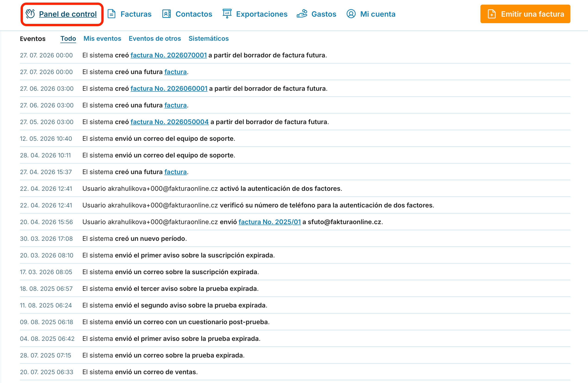Click the hand-with-coins icon beside Gastos
Image resolution: width=588 pixels, height=383 pixels.
pos(302,14)
